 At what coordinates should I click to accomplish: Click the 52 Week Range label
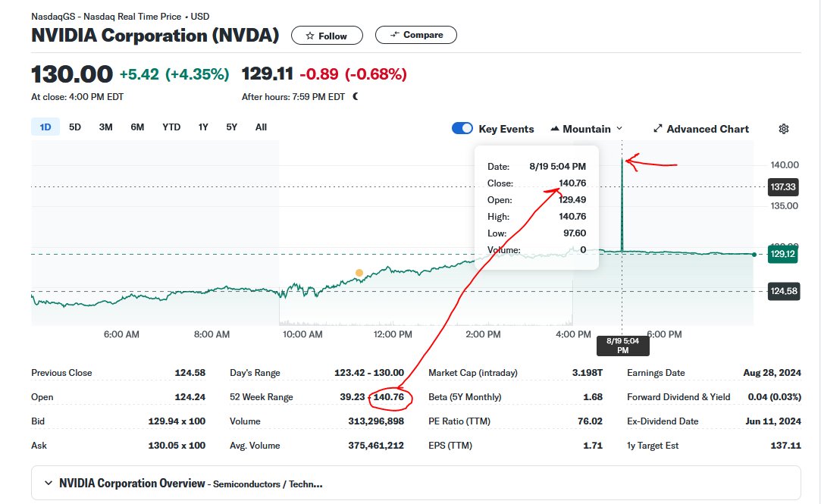262,396
